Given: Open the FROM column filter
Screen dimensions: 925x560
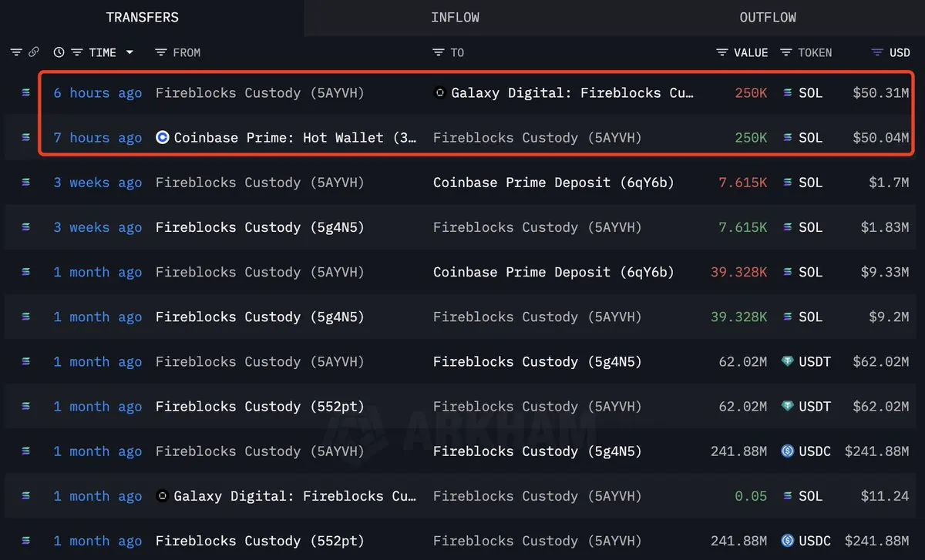Looking at the screenshot, I should coord(161,52).
